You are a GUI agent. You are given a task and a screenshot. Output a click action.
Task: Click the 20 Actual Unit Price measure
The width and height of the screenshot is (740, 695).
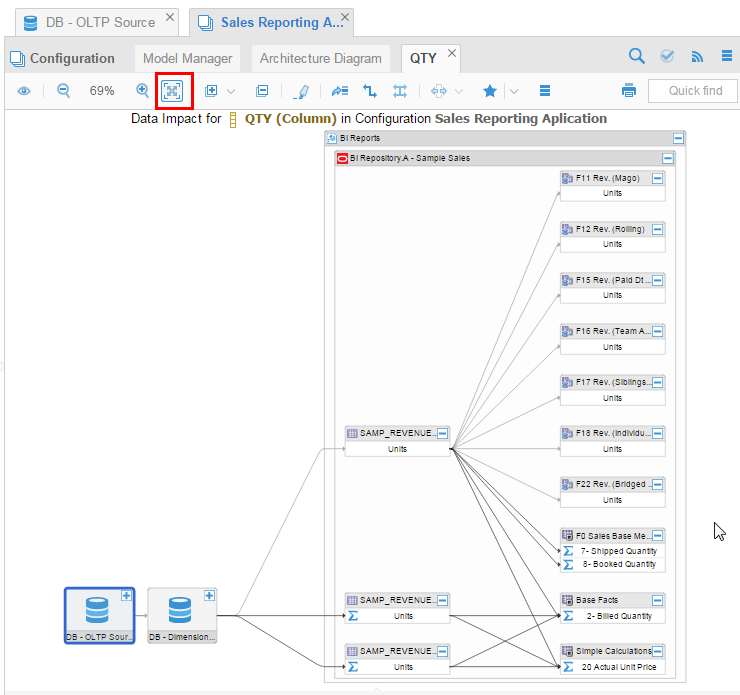tap(613, 667)
